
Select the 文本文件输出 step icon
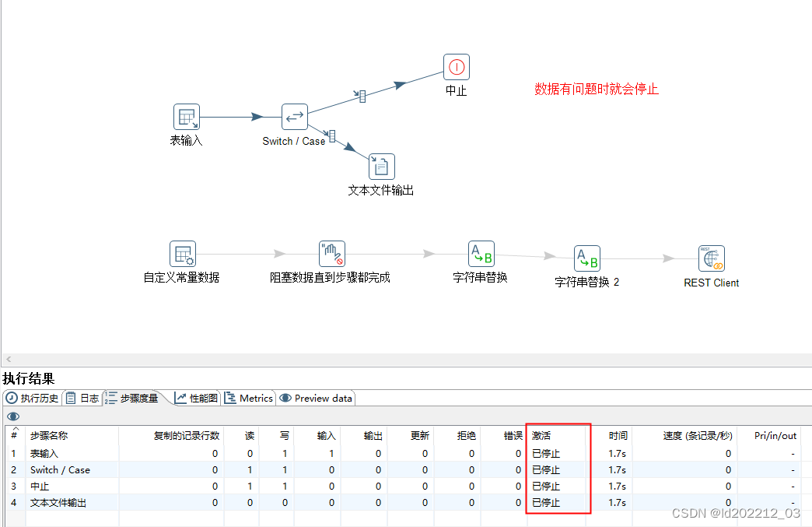[x=382, y=167]
